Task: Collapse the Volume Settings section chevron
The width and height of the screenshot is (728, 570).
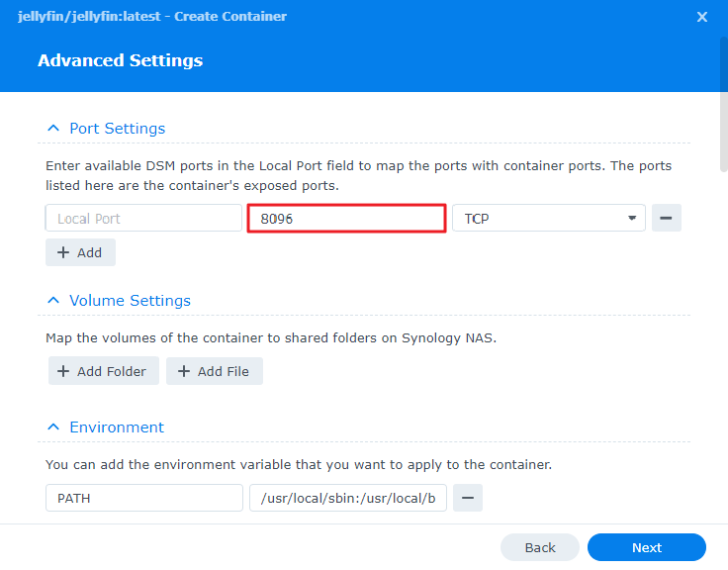Action: point(53,301)
